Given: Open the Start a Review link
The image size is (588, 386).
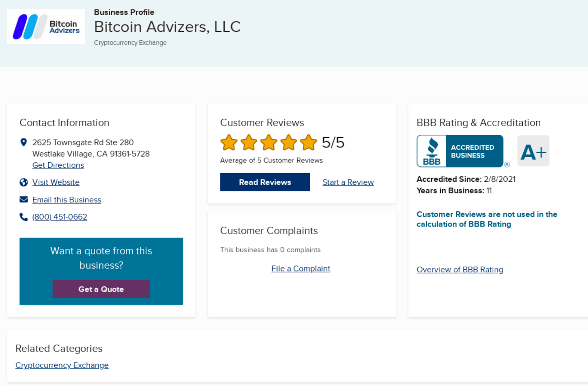Looking at the screenshot, I should 348,182.
